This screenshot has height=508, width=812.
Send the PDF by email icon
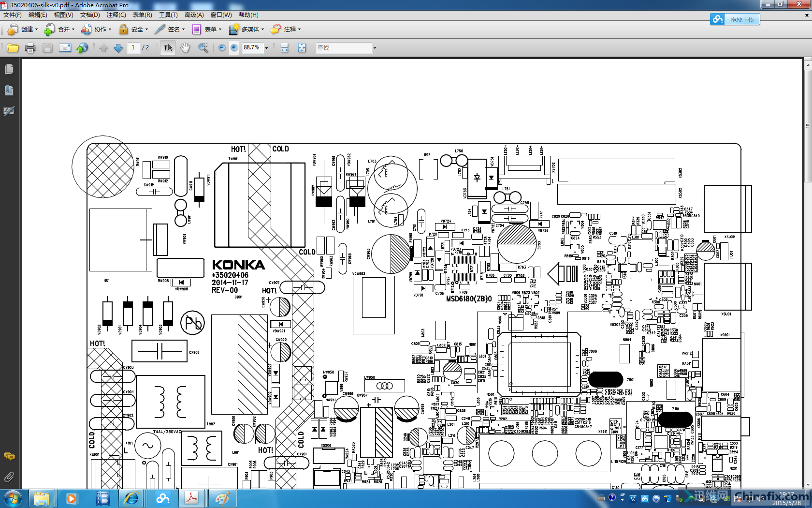[x=65, y=48]
